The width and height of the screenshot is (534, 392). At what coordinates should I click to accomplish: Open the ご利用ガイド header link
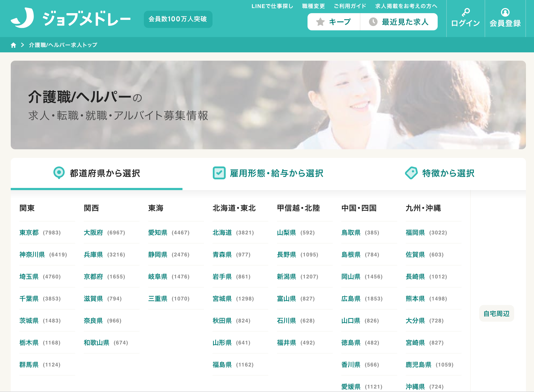click(x=350, y=6)
